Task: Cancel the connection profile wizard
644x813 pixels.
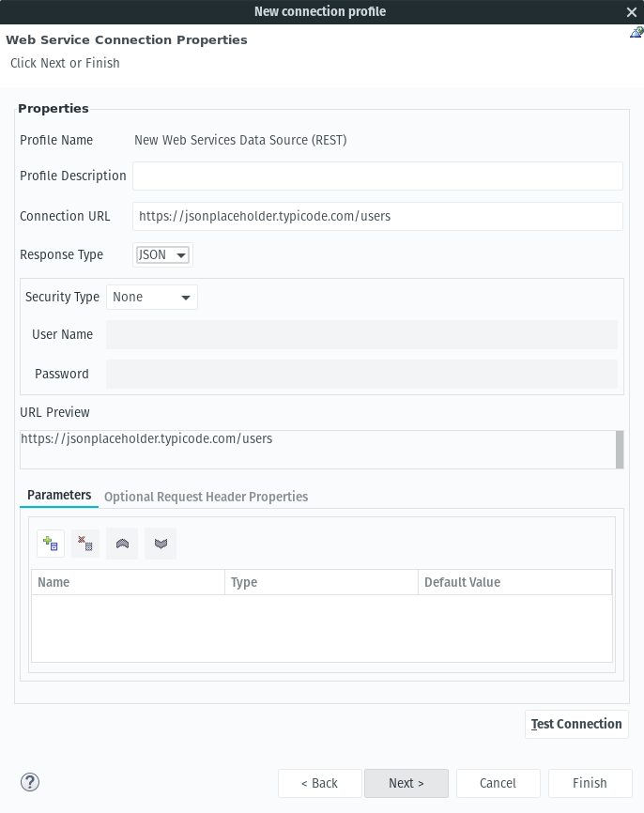Action: point(498,783)
